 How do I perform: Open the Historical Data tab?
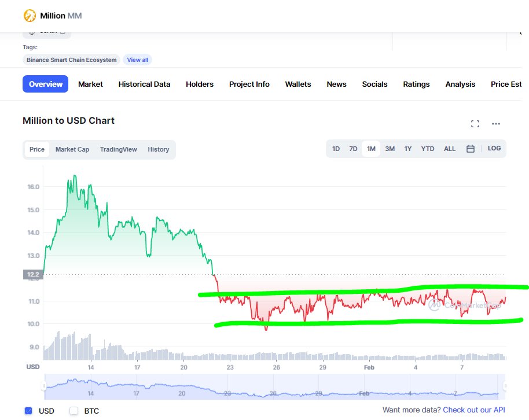click(144, 84)
